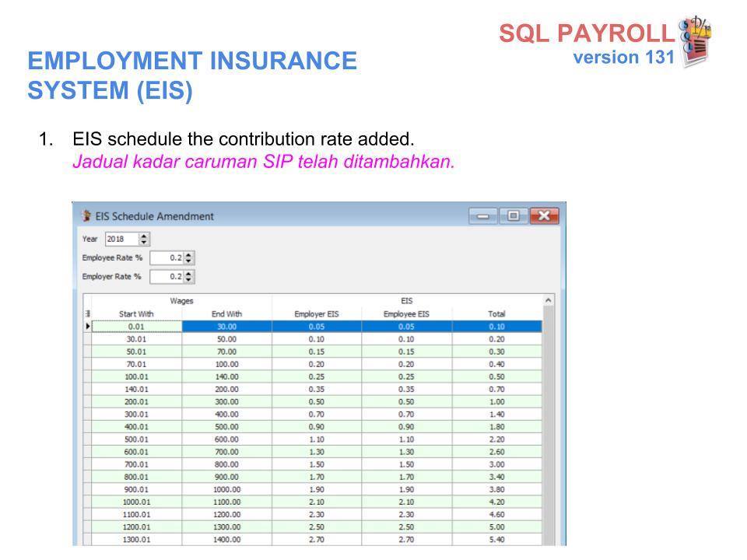Click the scrollbar up arrow in the grid
The height and width of the screenshot is (560, 747).
pos(548,300)
